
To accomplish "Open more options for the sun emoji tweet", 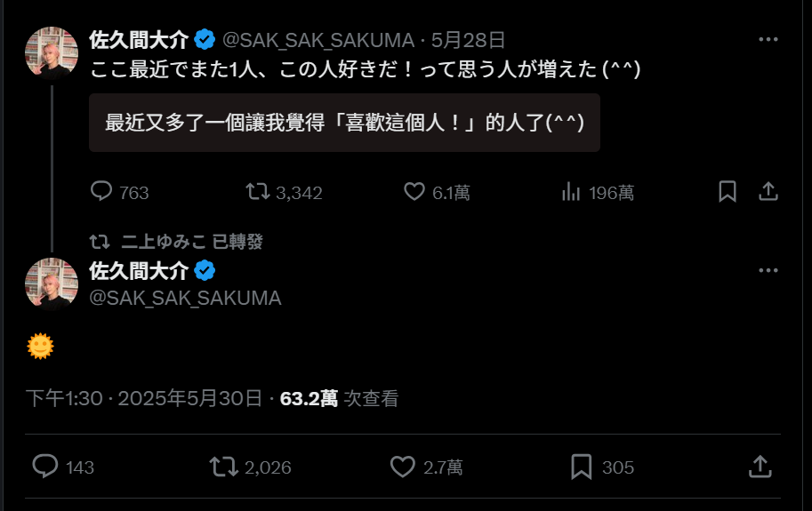I will [768, 271].
